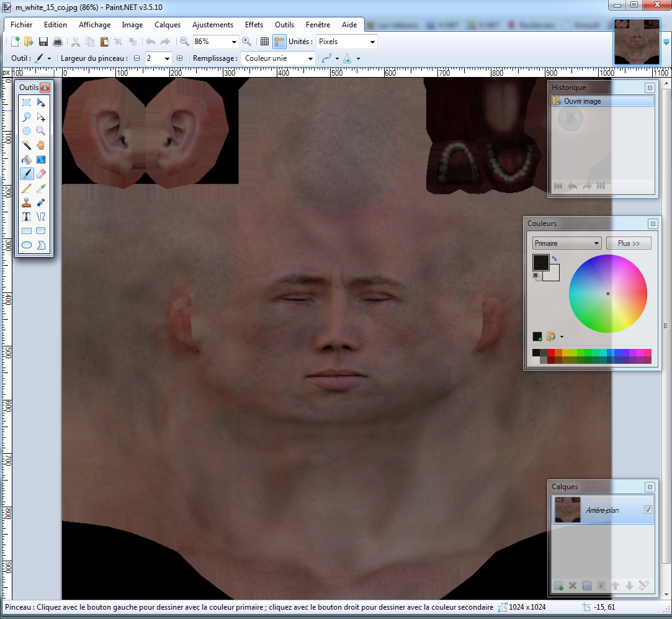Open the zoom percentage dropdown
The width and height of the screenshot is (672, 619).
[x=235, y=42]
